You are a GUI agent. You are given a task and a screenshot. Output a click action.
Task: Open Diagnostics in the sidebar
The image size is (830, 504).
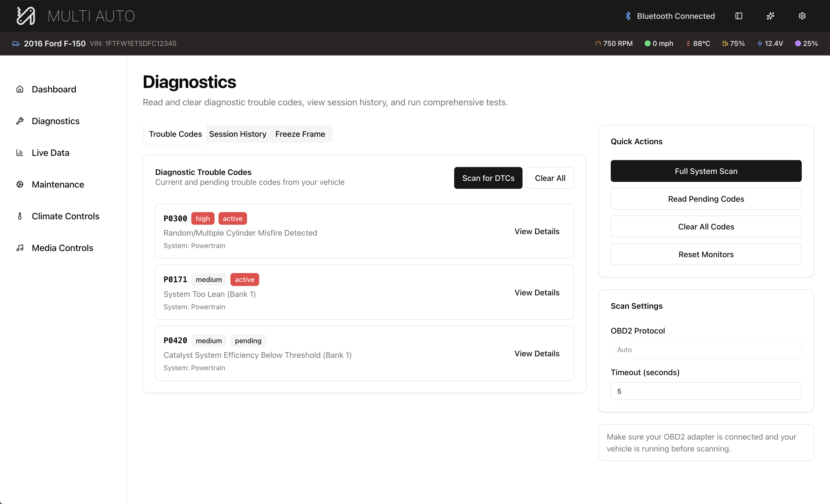coord(55,121)
